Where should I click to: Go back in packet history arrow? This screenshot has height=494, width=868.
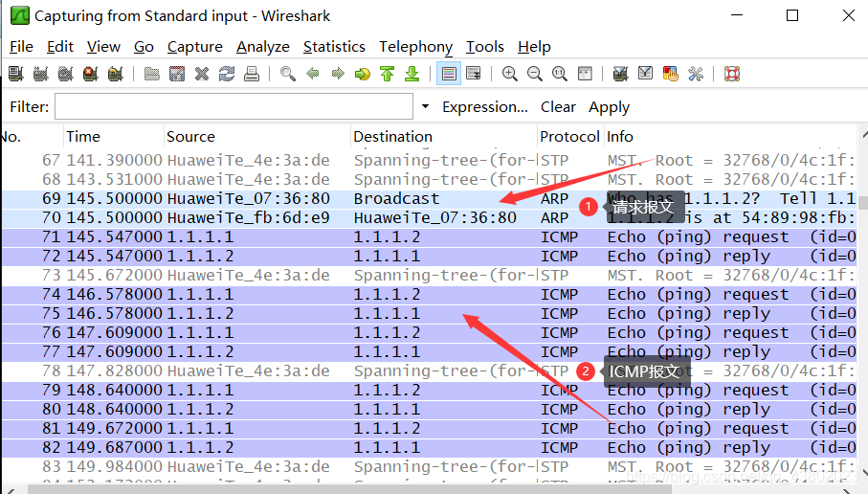pyautogui.click(x=313, y=74)
